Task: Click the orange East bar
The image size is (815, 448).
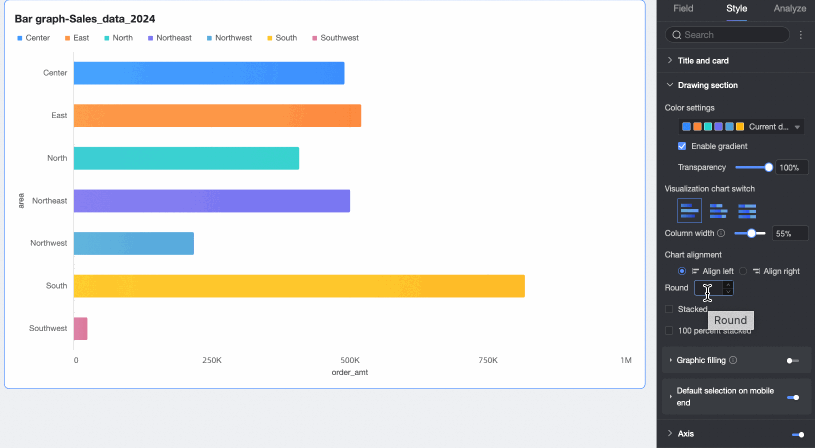Action: (x=217, y=115)
